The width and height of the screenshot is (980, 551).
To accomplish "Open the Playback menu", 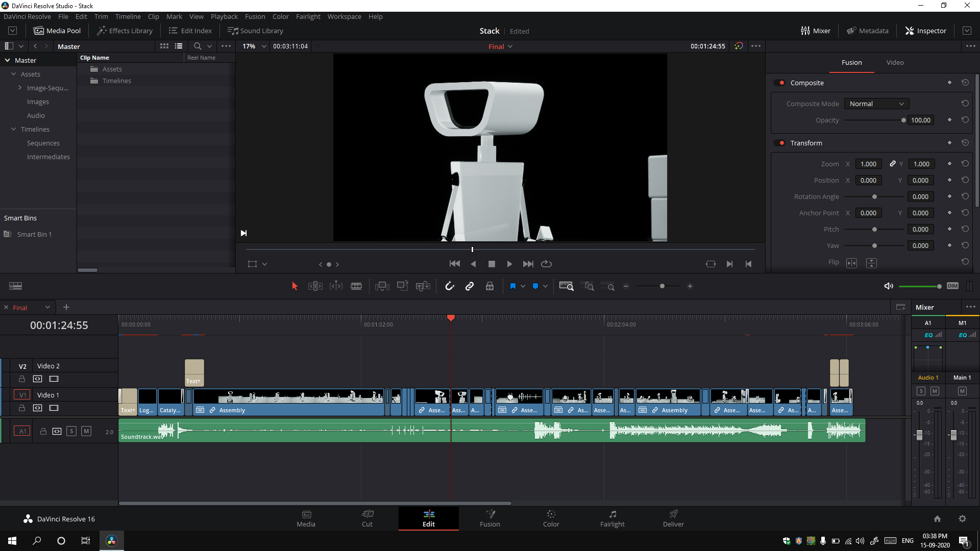I will [x=224, y=16].
